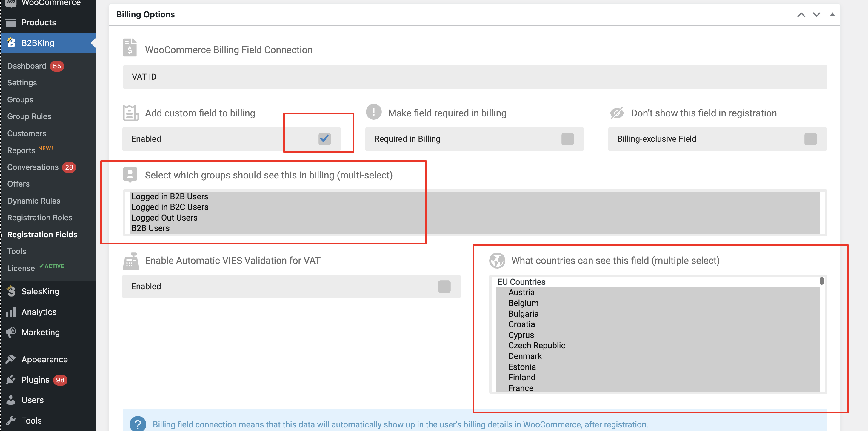Select Czech Republic in countries list
Image resolution: width=868 pixels, height=431 pixels.
[x=658, y=346]
